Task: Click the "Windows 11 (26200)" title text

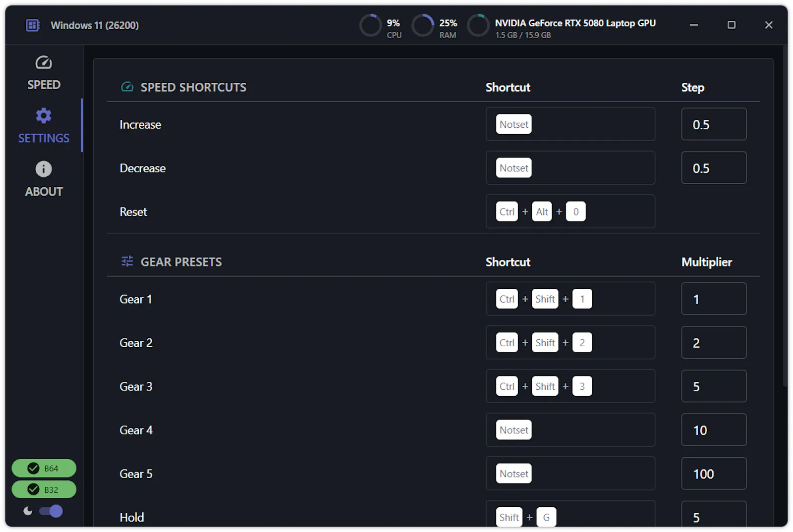Action: [x=95, y=25]
